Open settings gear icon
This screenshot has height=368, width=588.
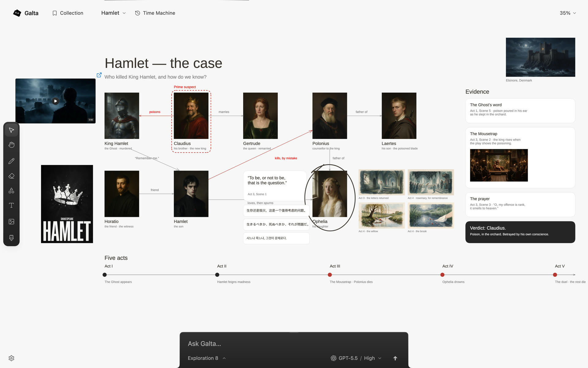(x=11, y=358)
